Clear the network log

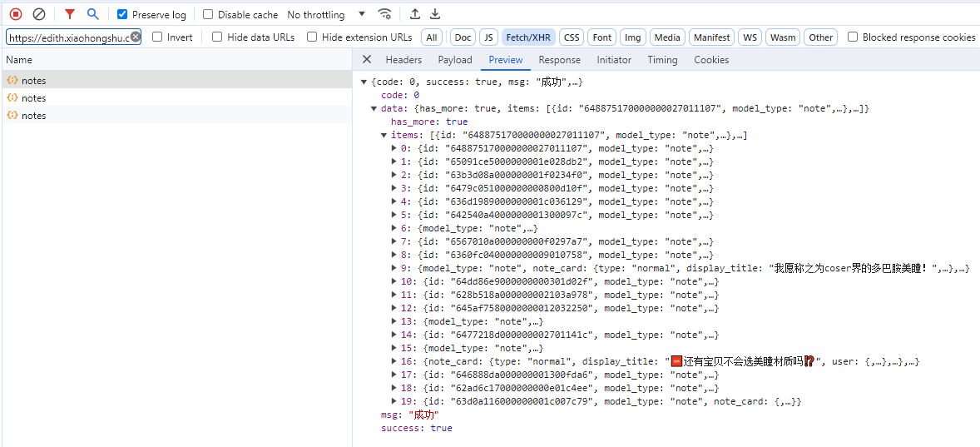pyautogui.click(x=38, y=14)
